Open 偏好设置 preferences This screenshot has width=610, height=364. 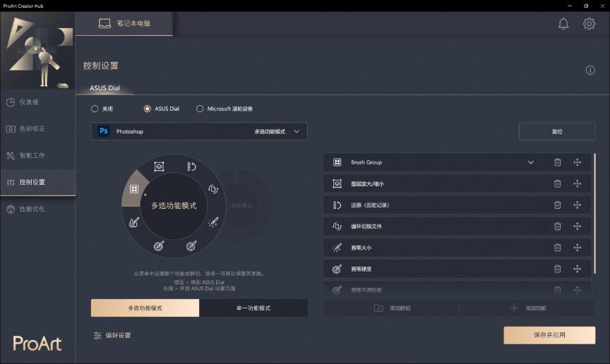[x=112, y=335]
